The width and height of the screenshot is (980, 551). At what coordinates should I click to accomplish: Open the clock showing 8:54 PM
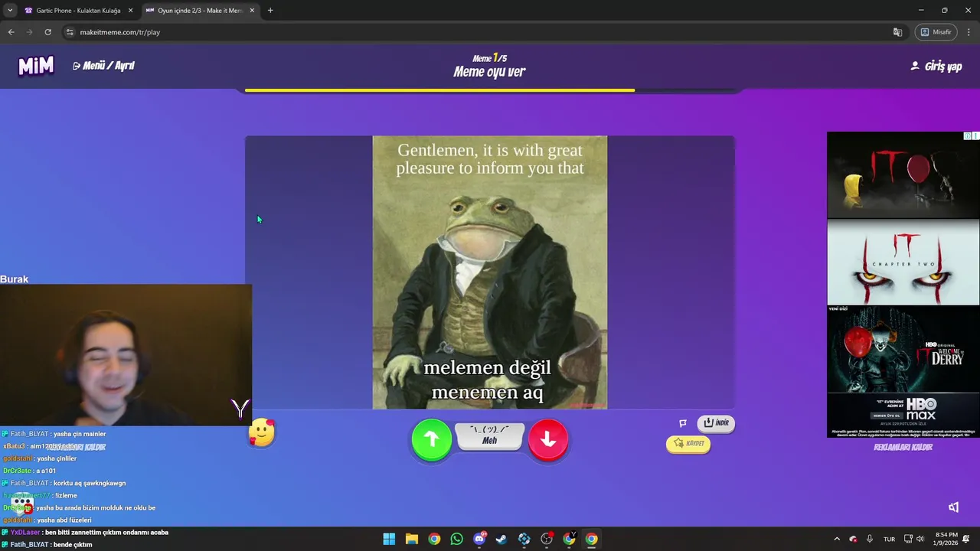946,539
